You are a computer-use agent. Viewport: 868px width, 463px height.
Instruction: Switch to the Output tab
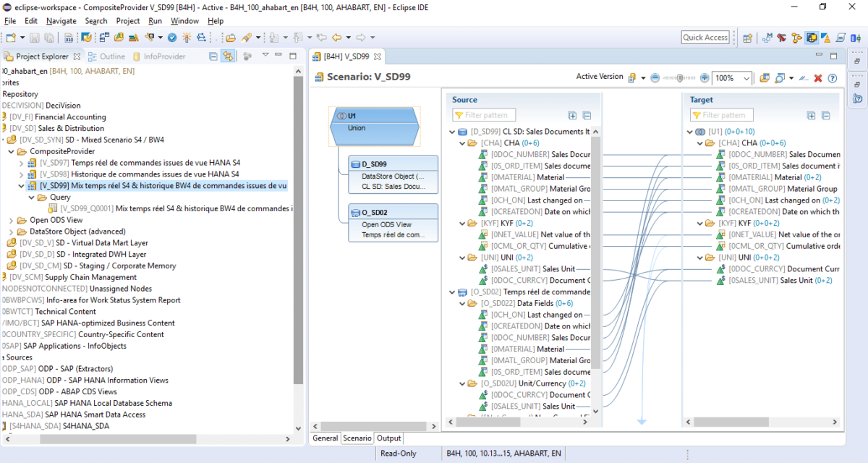tap(388, 438)
